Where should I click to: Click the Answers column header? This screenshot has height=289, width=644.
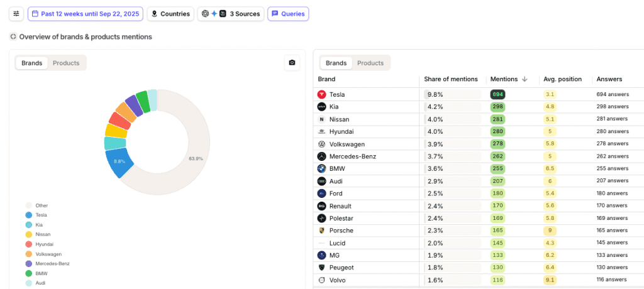coord(609,79)
